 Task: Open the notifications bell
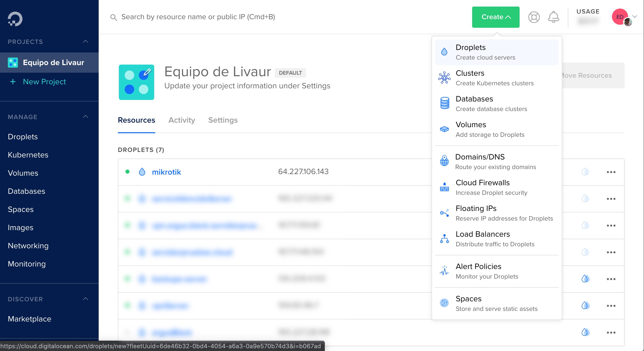coord(553,17)
